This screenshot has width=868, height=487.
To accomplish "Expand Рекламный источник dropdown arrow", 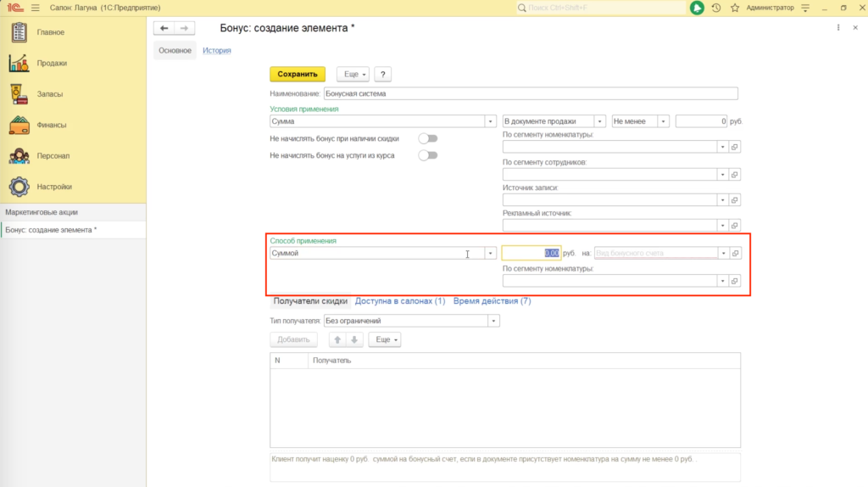I will pyautogui.click(x=722, y=226).
